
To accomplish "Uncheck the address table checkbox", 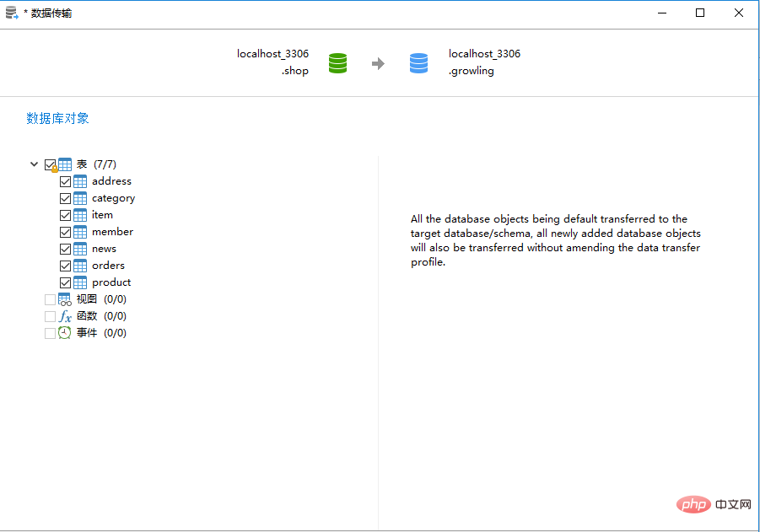I will 66,182.
